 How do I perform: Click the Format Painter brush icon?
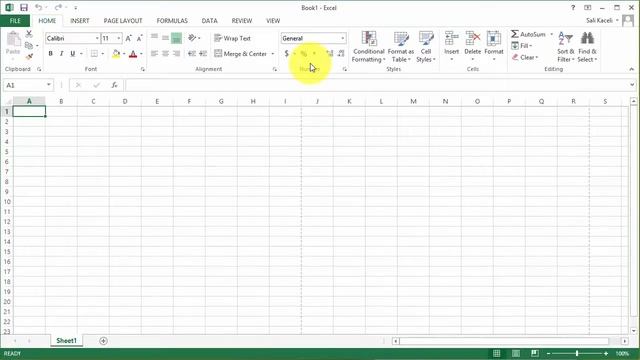point(29,56)
